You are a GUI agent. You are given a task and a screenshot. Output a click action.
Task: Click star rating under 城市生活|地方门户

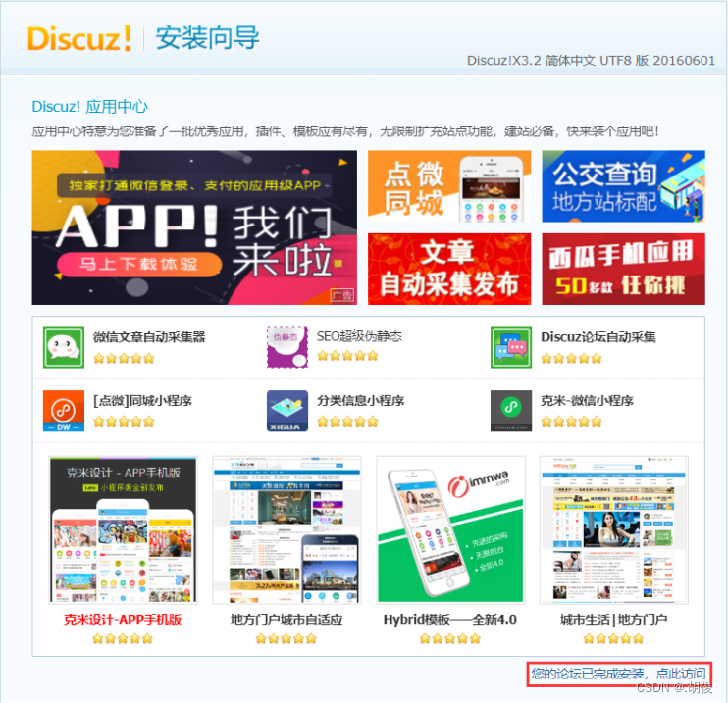(614, 639)
